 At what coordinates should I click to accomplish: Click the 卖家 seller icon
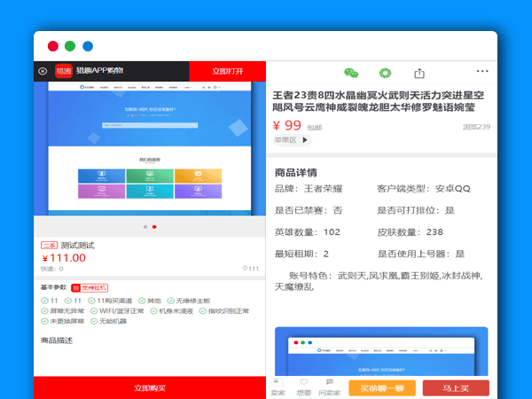[278, 387]
